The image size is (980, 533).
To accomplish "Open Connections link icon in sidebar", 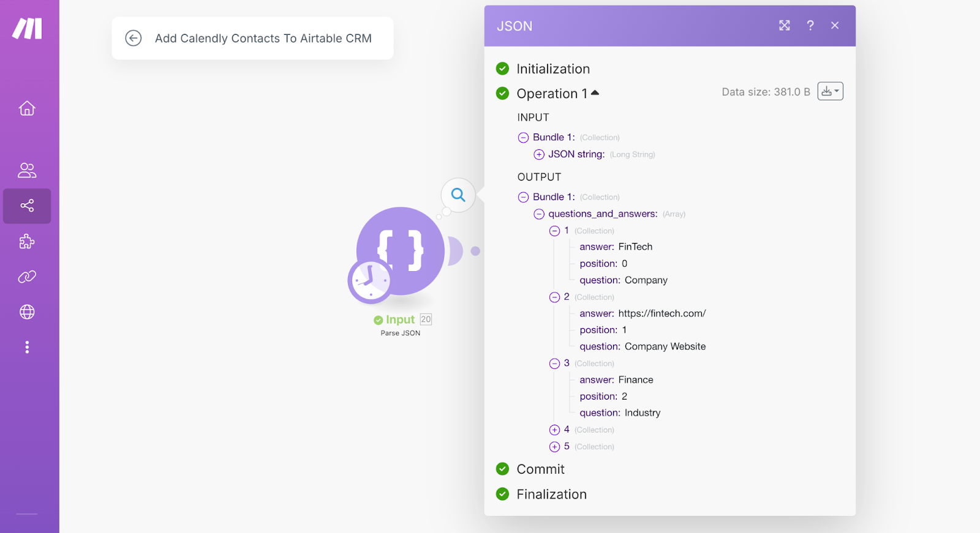I will (27, 277).
